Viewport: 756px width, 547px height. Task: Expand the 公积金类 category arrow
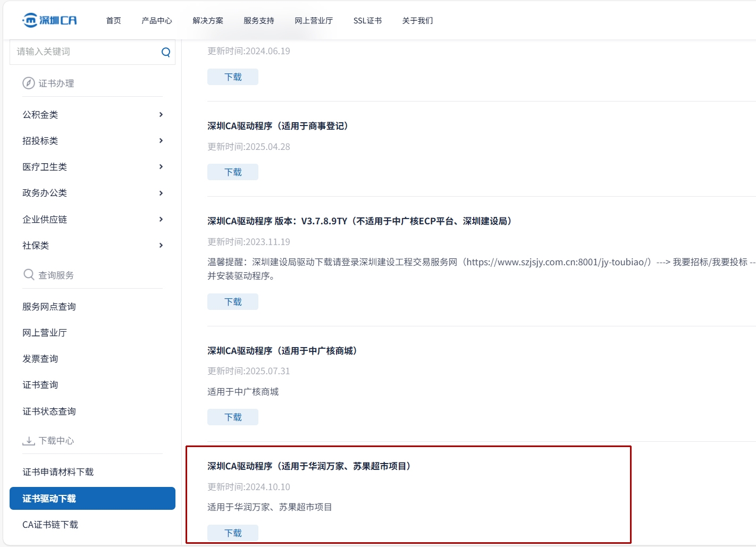(161, 115)
